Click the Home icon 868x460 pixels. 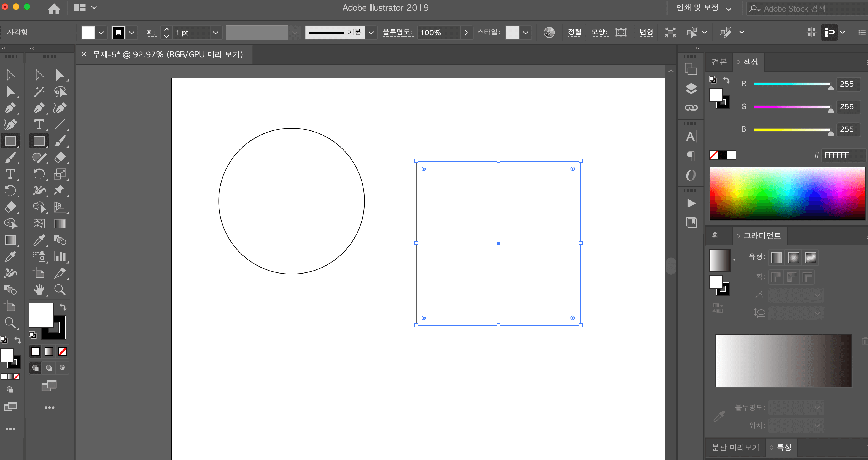pyautogui.click(x=54, y=9)
